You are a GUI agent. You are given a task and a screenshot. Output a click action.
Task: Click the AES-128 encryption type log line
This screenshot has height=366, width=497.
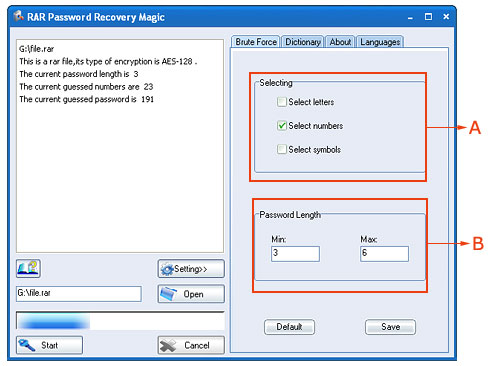pos(108,61)
